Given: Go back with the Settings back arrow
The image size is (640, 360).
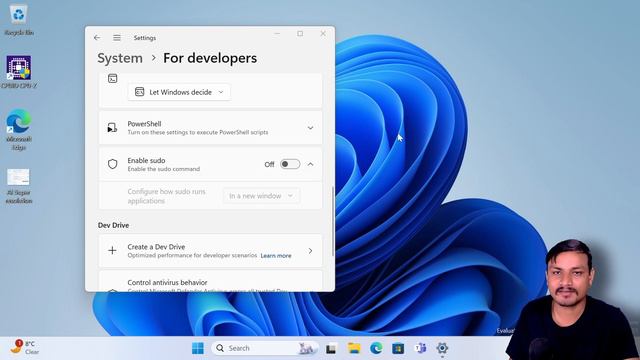Looking at the screenshot, I should (97, 38).
